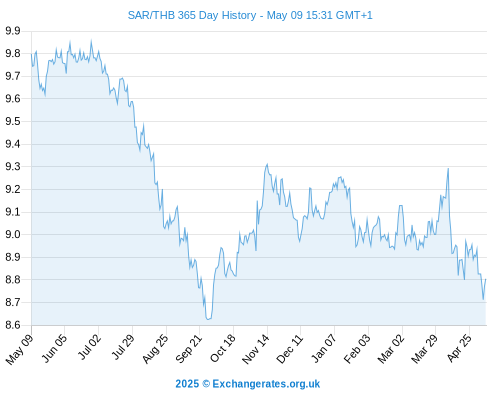Click the Apr 25 date label
This screenshot has width=495, height=400.
(459, 348)
